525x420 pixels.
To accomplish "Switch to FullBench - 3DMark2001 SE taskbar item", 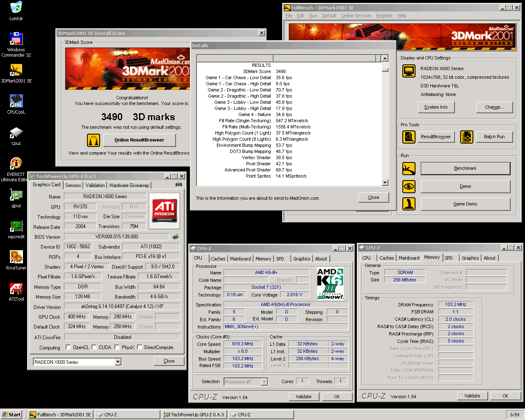I will 61,415.
